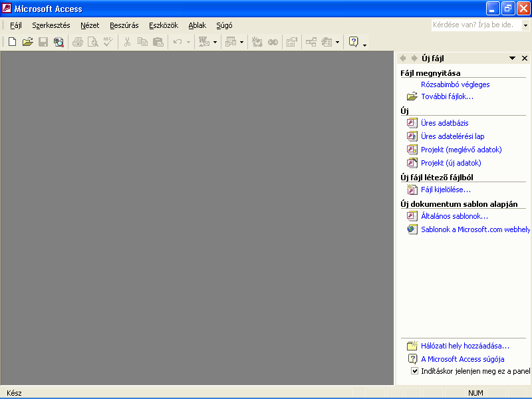Open recent file Rózsabimbó végleges
This screenshot has width=532, height=399.
tap(456, 84)
